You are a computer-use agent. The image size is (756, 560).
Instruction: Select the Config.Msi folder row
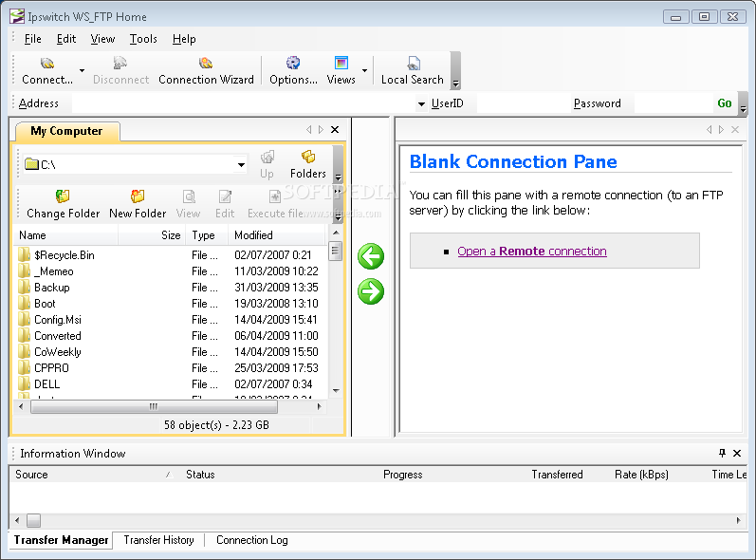point(171,319)
